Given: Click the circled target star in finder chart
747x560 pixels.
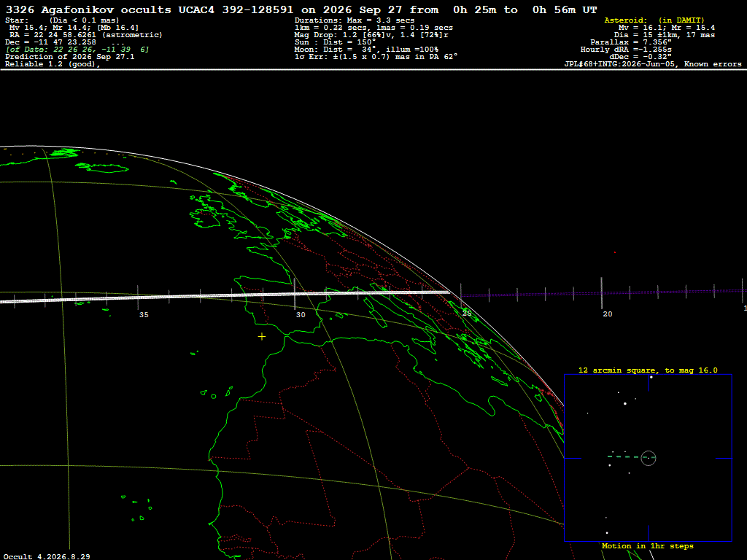Looking at the screenshot, I should click(x=649, y=458).
